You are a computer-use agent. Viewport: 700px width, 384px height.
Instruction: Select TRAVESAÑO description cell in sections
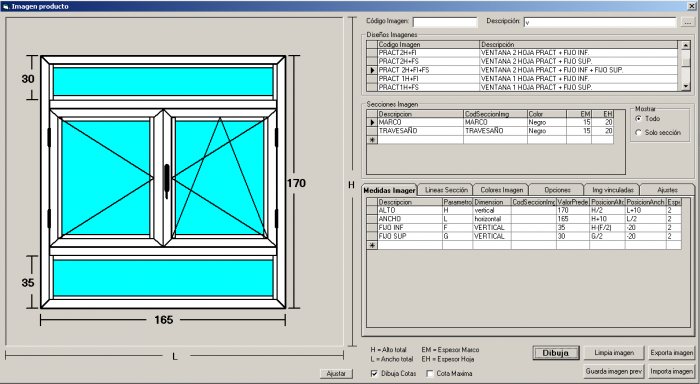point(421,131)
